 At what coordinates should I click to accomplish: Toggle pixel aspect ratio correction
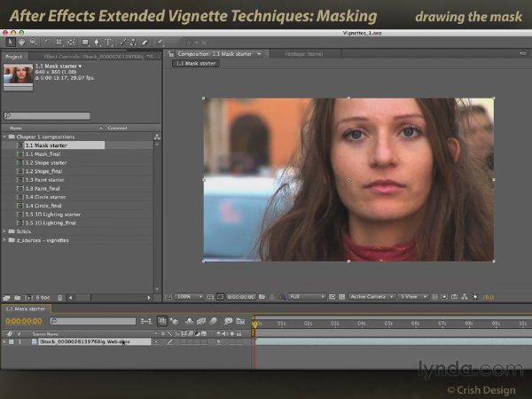[434, 297]
